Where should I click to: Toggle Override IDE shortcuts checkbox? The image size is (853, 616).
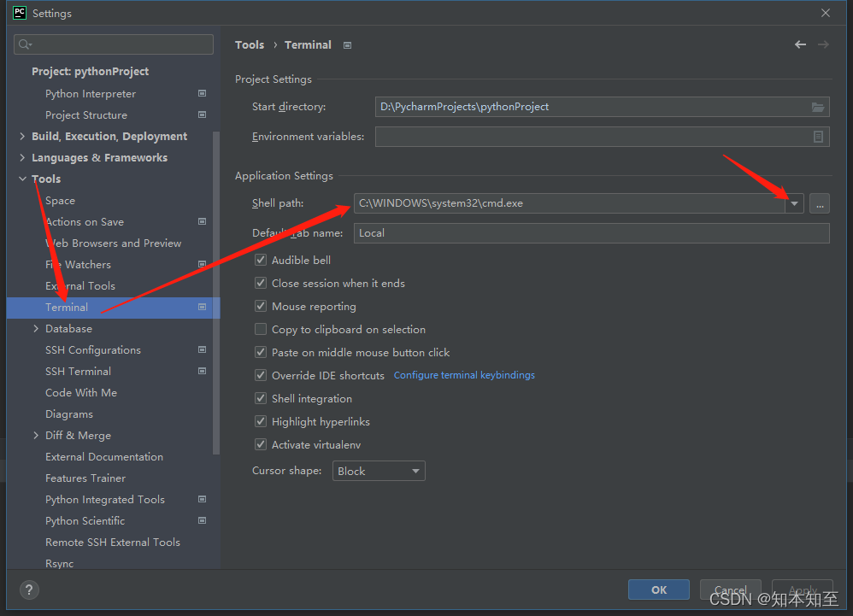[262, 375]
